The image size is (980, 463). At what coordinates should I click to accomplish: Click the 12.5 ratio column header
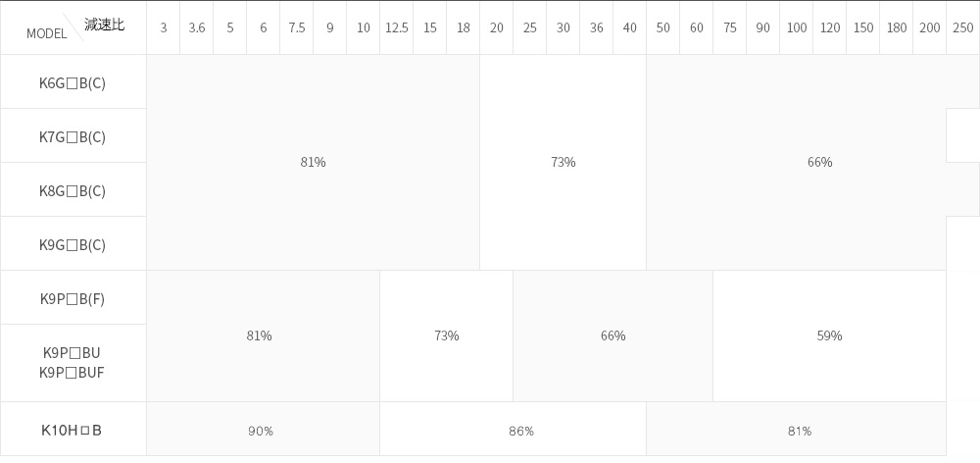396,27
